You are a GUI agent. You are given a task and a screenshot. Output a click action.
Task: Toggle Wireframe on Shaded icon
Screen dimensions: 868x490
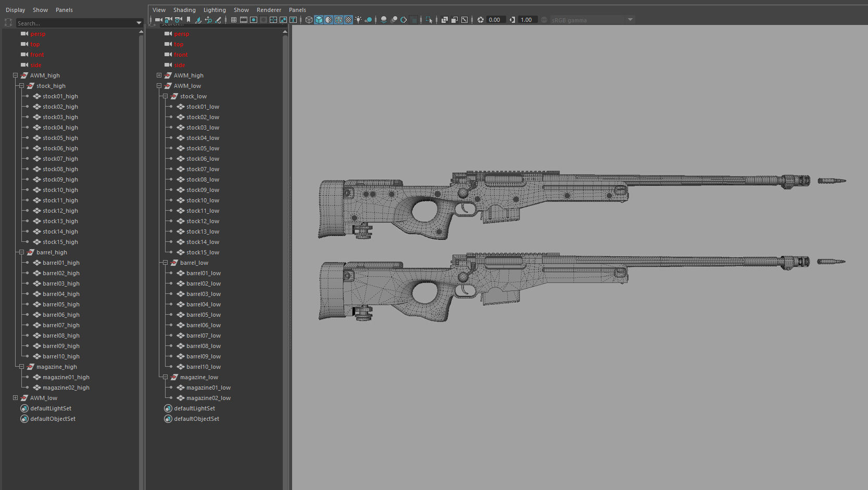338,20
